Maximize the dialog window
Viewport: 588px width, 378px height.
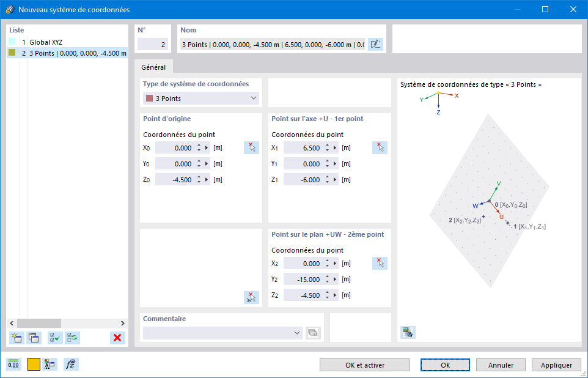(x=545, y=9)
